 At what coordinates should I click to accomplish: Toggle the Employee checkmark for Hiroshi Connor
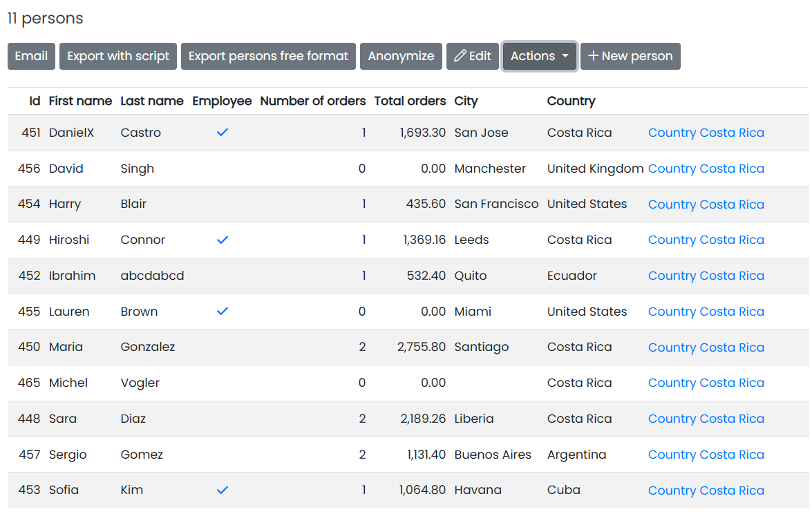click(222, 240)
